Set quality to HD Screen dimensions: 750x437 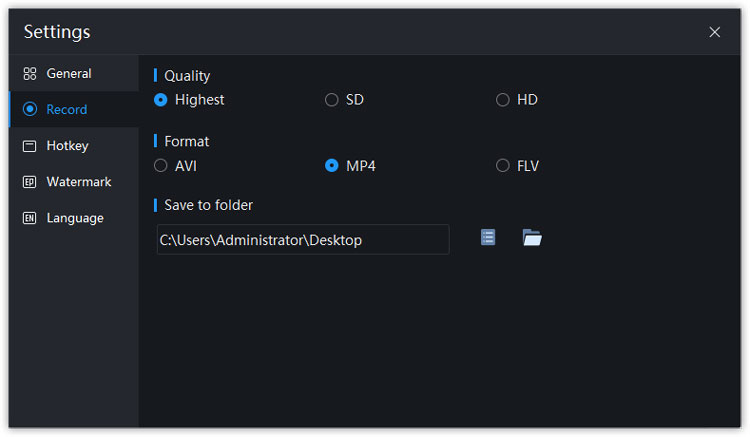503,100
